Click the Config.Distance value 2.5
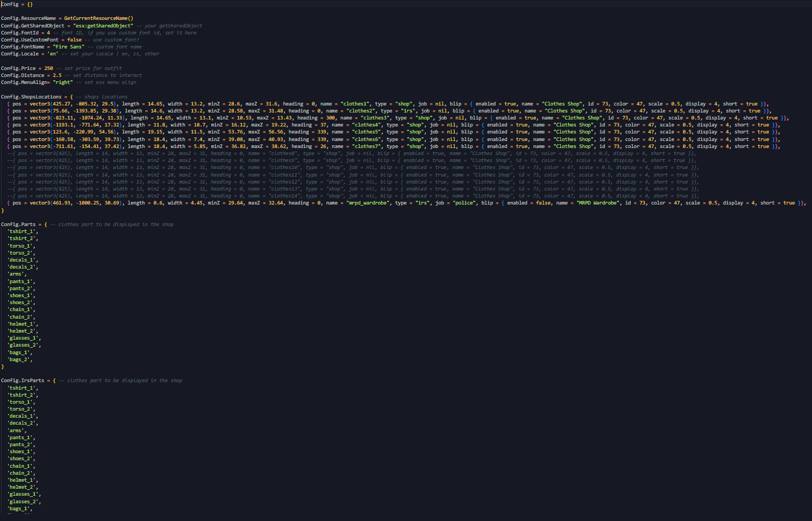The width and height of the screenshot is (812, 521). (57, 75)
